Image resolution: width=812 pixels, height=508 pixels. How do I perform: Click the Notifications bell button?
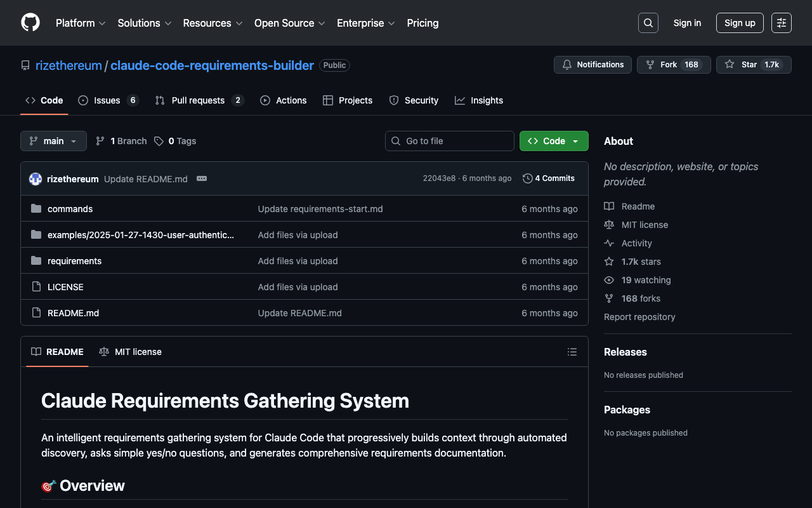click(x=593, y=65)
